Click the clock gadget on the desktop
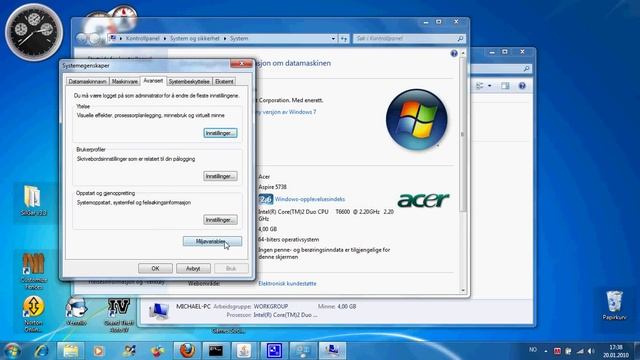This screenshot has width=640, height=360. pyautogui.click(x=34, y=32)
